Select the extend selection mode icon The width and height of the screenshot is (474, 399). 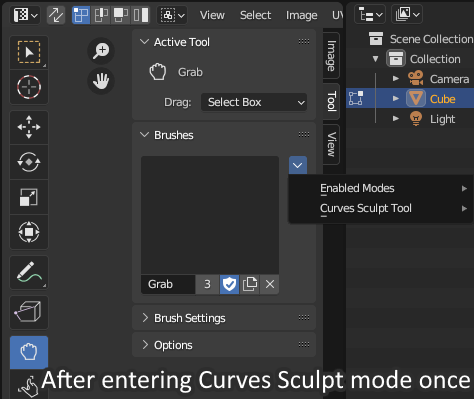click(101, 15)
